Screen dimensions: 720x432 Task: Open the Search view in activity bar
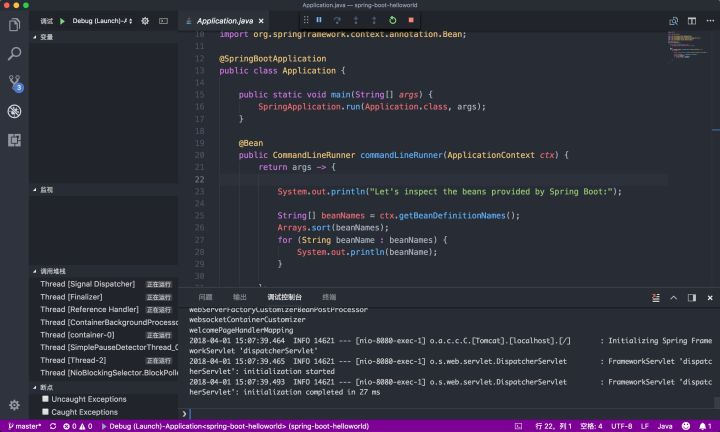(14, 54)
